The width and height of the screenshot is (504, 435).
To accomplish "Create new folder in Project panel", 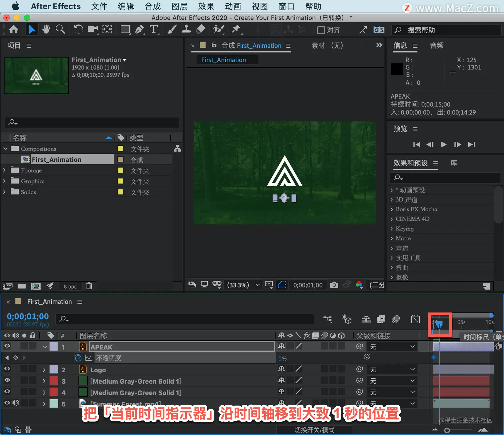I will tap(22, 286).
